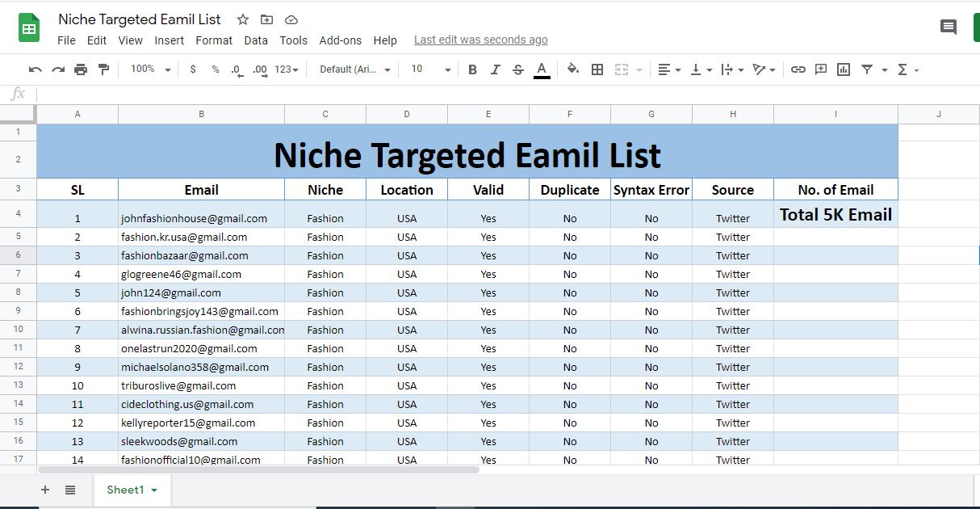Toggle the merge cells control
Screen dimensions: 980x509
[x=623, y=69]
